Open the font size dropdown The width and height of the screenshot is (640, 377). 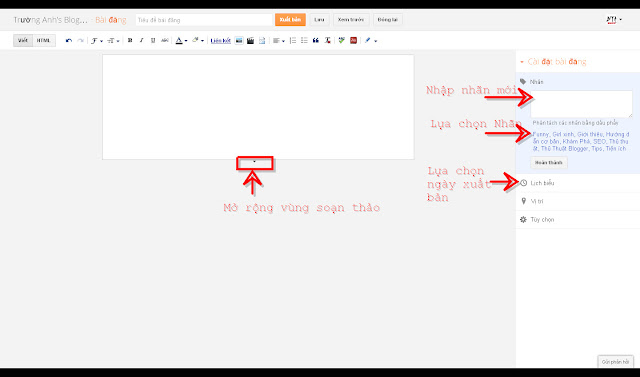tap(113, 41)
